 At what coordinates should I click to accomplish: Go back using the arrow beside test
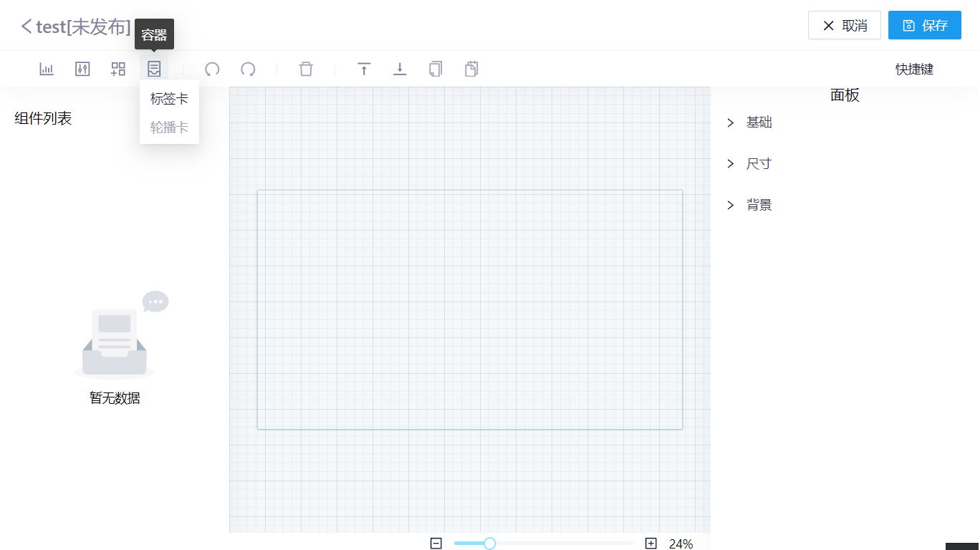coord(27,26)
